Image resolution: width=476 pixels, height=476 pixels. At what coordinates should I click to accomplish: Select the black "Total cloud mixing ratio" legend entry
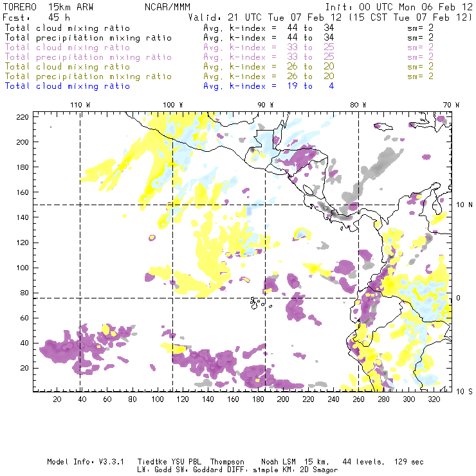tap(68, 28)
